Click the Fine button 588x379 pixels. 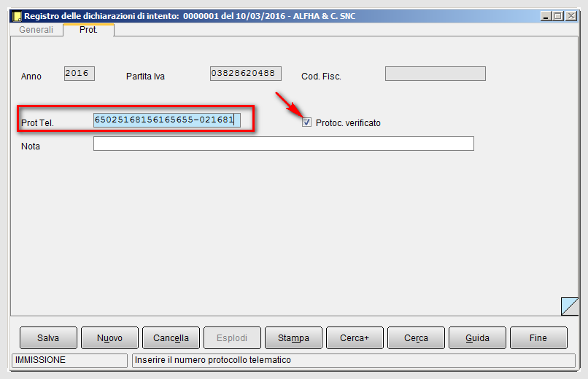pyautogui.click(x=538, y=337)
